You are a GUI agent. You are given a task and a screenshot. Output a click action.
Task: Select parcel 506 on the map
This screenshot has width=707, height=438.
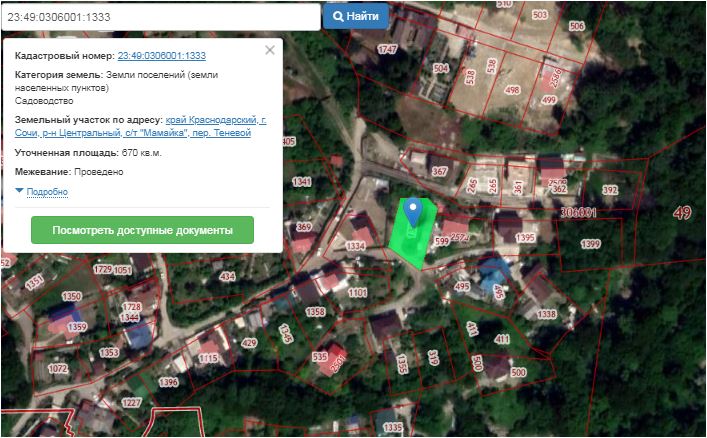(x=577, y=26)
